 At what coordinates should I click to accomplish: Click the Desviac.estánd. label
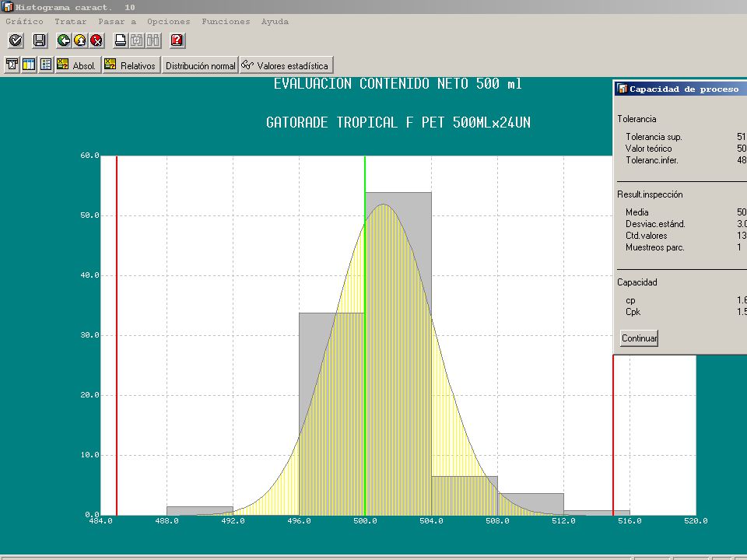(x=655, y=224)
